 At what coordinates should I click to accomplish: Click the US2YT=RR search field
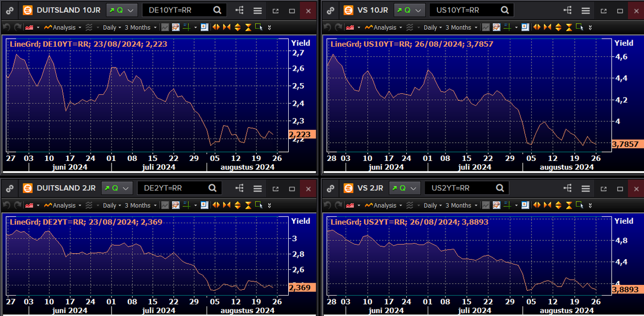(466, 188)
